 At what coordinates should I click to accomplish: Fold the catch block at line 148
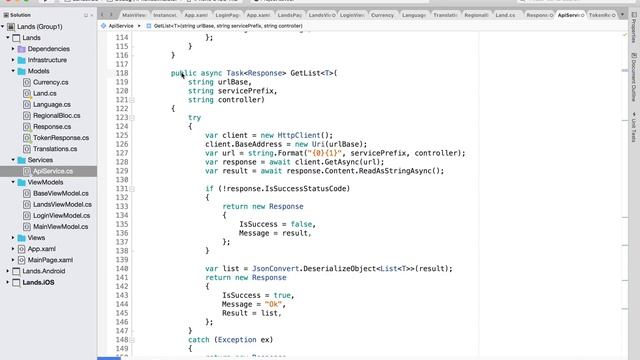(x=132, y=340)
